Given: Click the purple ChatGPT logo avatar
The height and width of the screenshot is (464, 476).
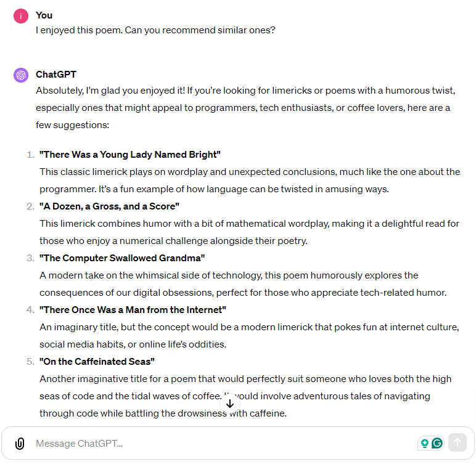Looking at the screenshot, I should pyautogui.click(x=21, y=75).
